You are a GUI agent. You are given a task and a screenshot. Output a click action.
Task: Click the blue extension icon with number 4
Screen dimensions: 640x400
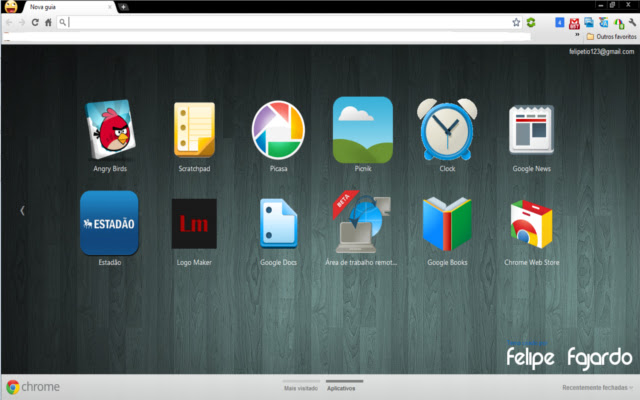coord(560,22)
